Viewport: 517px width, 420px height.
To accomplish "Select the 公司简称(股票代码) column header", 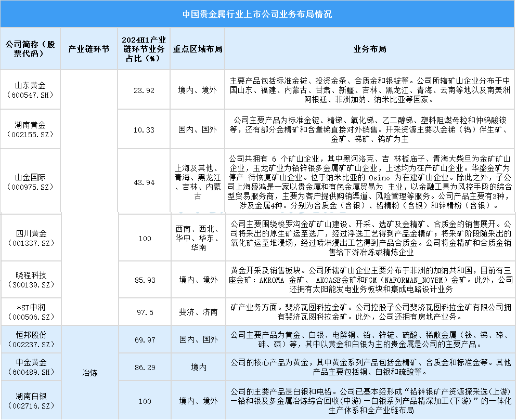I will click(x=30, y=49).
